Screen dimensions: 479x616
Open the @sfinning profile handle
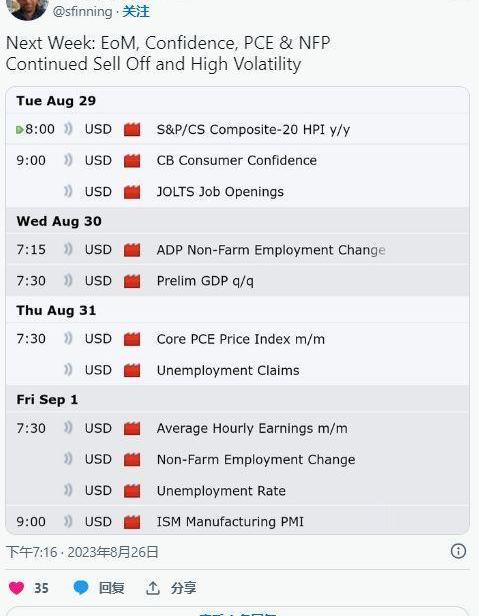(83, 11)
